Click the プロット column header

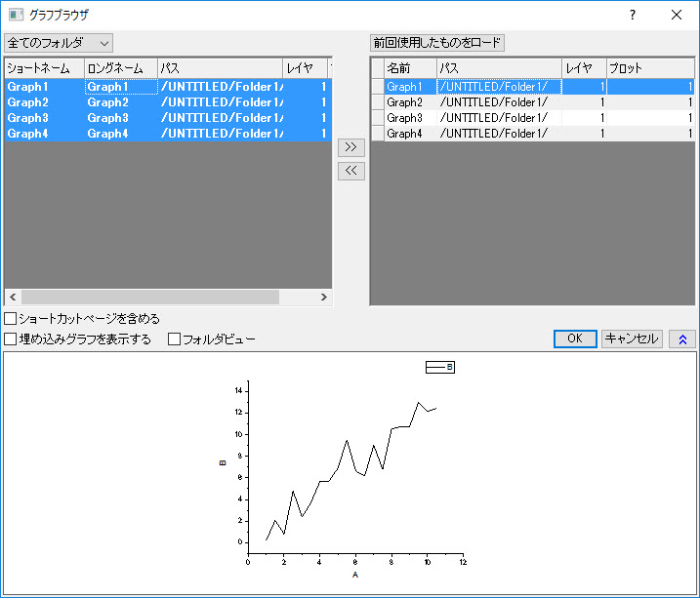(x=650, y=68)
